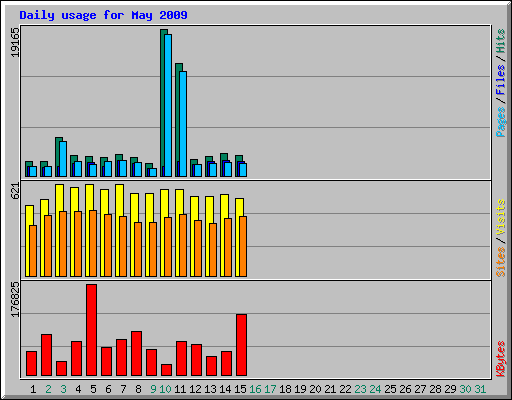This screenshot has width=512, height=400.
Task: Click the 176825 KBytes axis value
Action: [15, 299]
